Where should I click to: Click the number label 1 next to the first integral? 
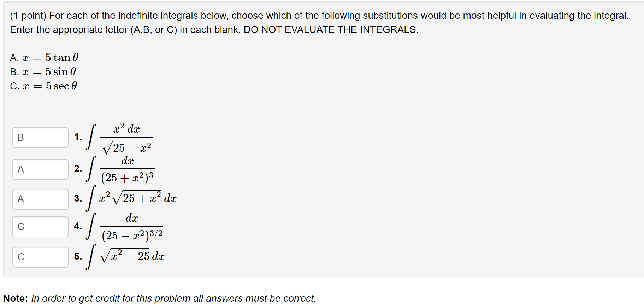[x=78, y=137]
